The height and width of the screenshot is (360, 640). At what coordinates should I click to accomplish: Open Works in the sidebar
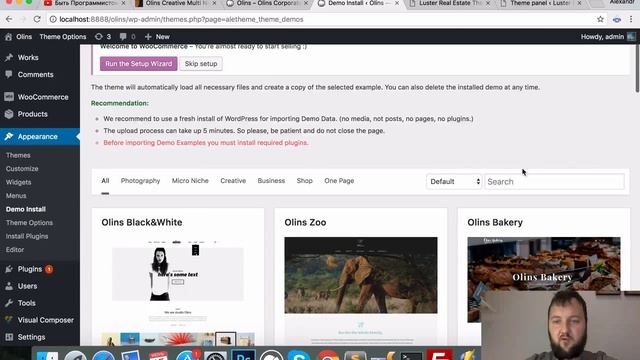click(x=28, y=58)
